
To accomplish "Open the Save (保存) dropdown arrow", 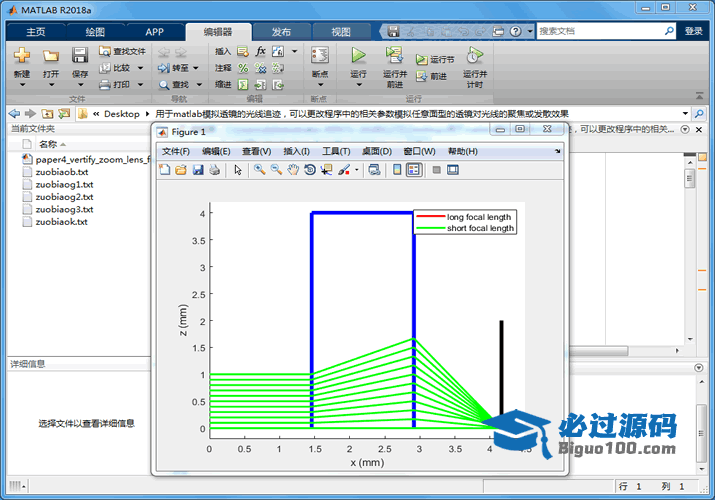I will tap(80, 84).
